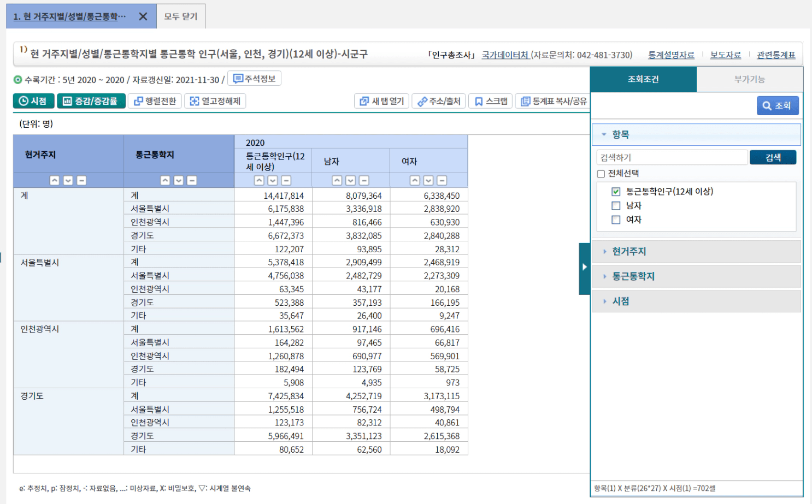This screenshot has height=504, width=812.
Task: Close the 현 거주지별/성별/통근통학 tab with X
Action: pos(143,16)
